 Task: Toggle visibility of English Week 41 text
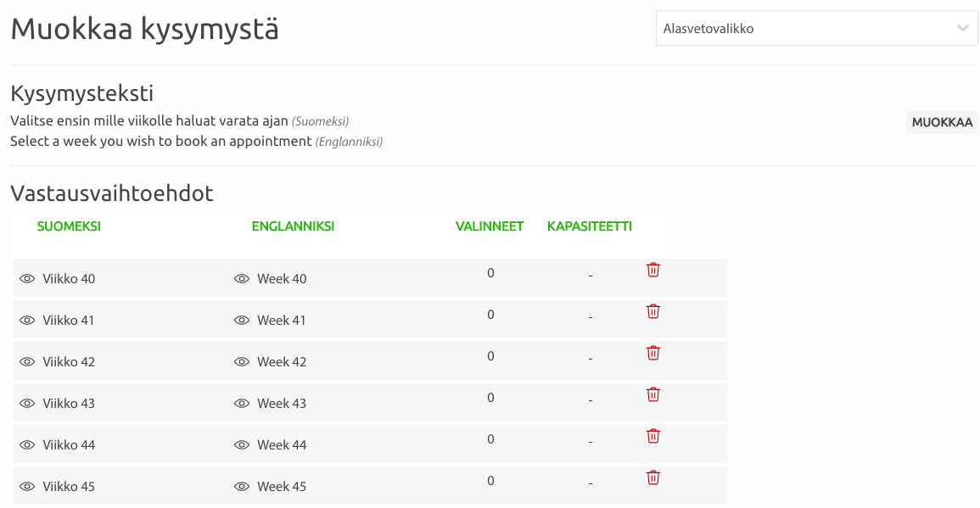242,321
